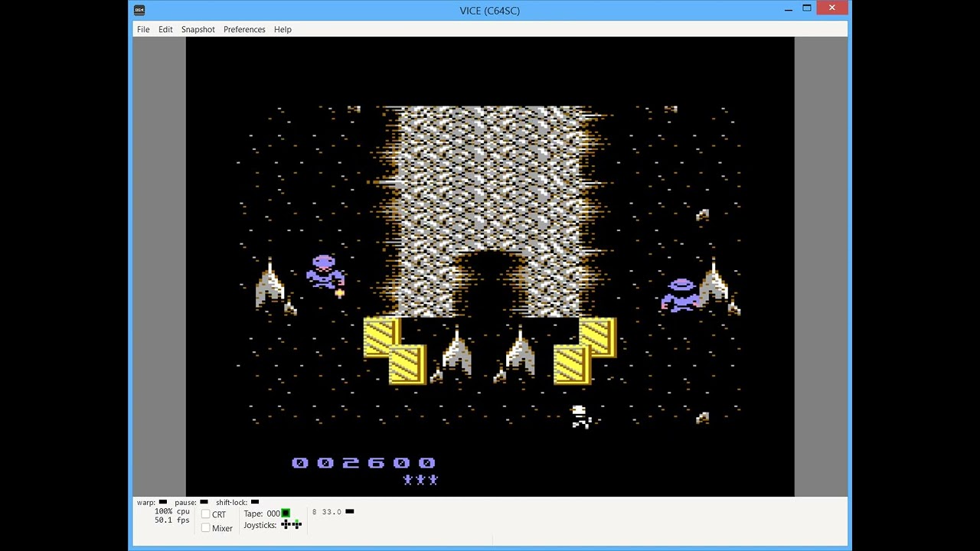980x551 pixels.
Task: Click the second joystick indicator icon
Action: [x=297, y=524]
